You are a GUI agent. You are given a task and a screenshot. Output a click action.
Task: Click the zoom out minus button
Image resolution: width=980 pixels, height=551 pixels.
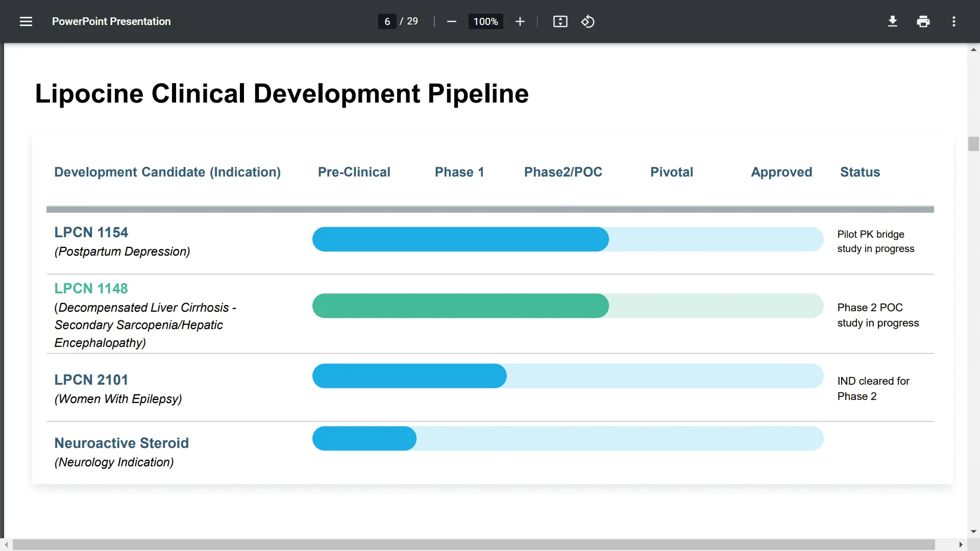pos(451,21)
